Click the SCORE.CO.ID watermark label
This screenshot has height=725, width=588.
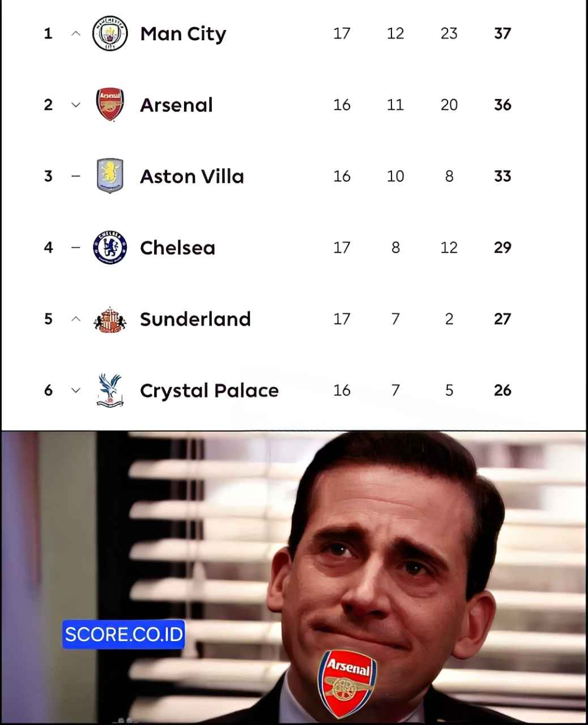[x=123, y=634]
